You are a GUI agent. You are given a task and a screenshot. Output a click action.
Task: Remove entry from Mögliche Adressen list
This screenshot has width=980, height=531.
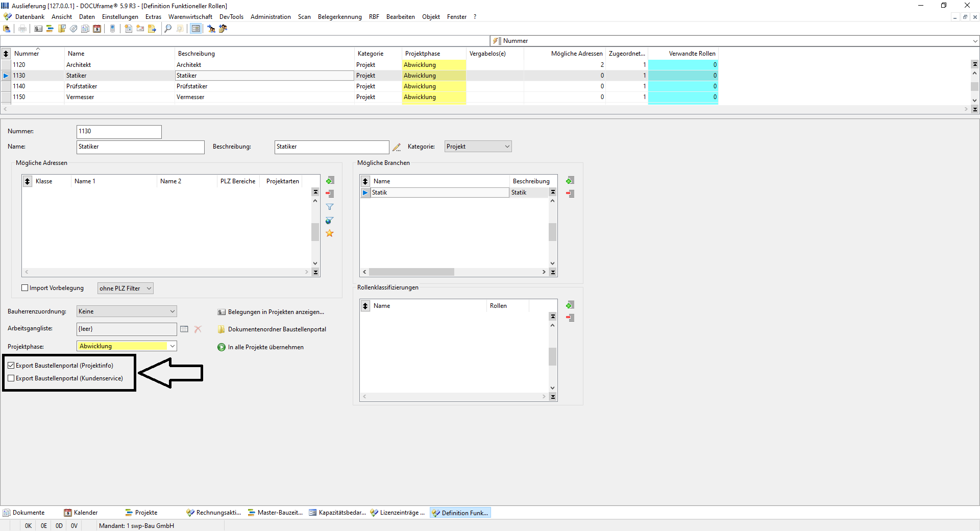click(330, 194)
